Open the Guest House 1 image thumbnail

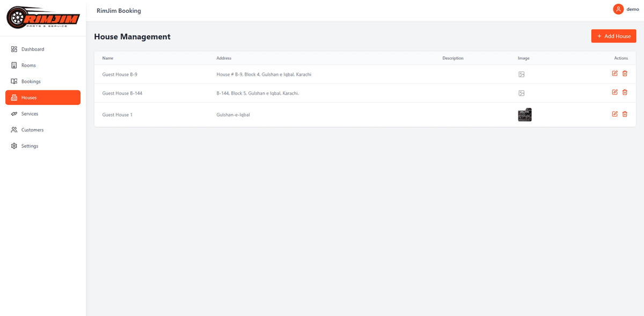[524, 114]
